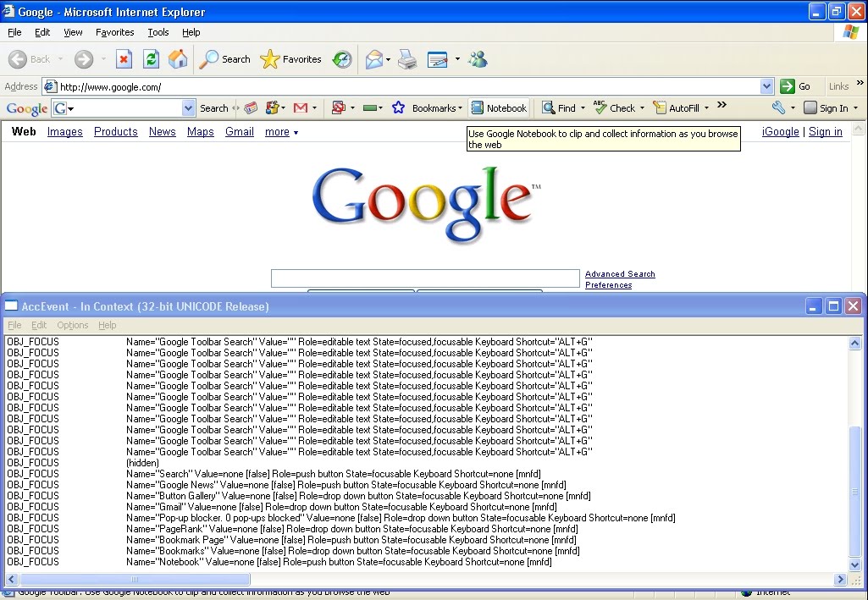Click the page icon in the address bar

coord(50,87)
